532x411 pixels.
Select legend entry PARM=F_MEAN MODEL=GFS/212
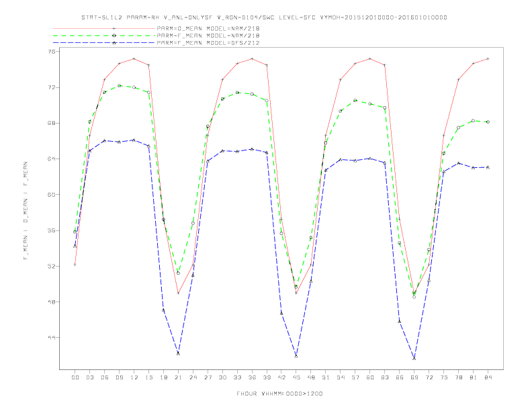(x=208, y=43)
